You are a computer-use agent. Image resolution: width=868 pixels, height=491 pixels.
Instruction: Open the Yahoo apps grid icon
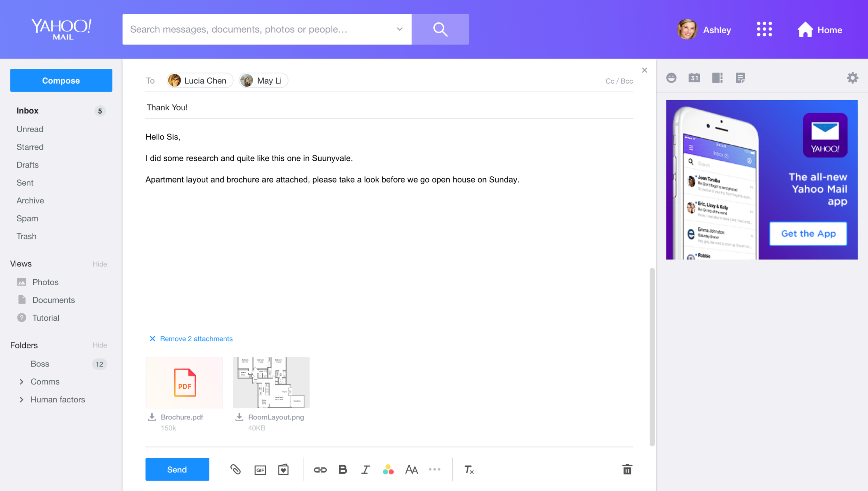[x=764, y=29]
